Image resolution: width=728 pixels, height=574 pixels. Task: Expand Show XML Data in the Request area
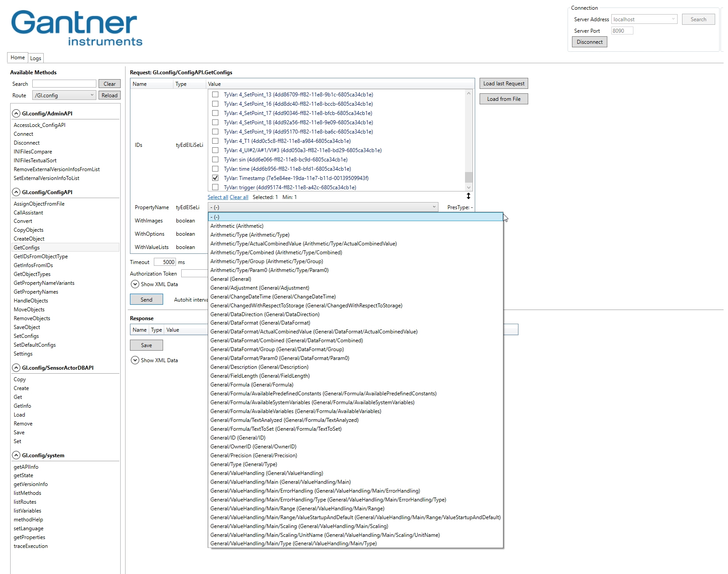tap(135, 284)
